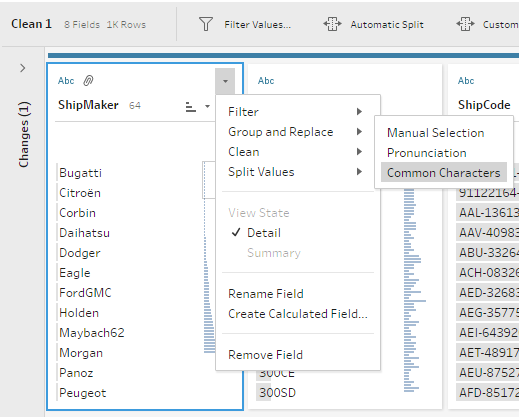Viewport: 519px width, 417px height.
Task: Open the Group and Replace submenu
Action: [298, 132]
